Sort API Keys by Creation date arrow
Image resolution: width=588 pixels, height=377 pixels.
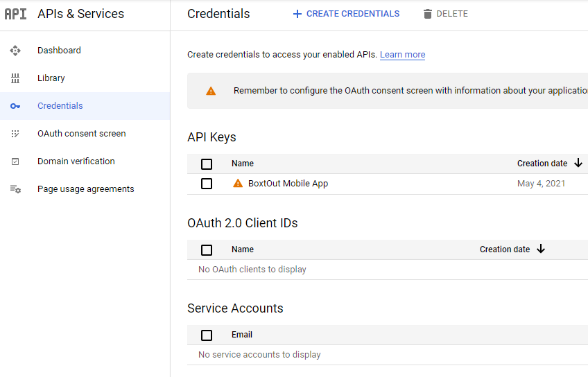[x=578, y=164]
